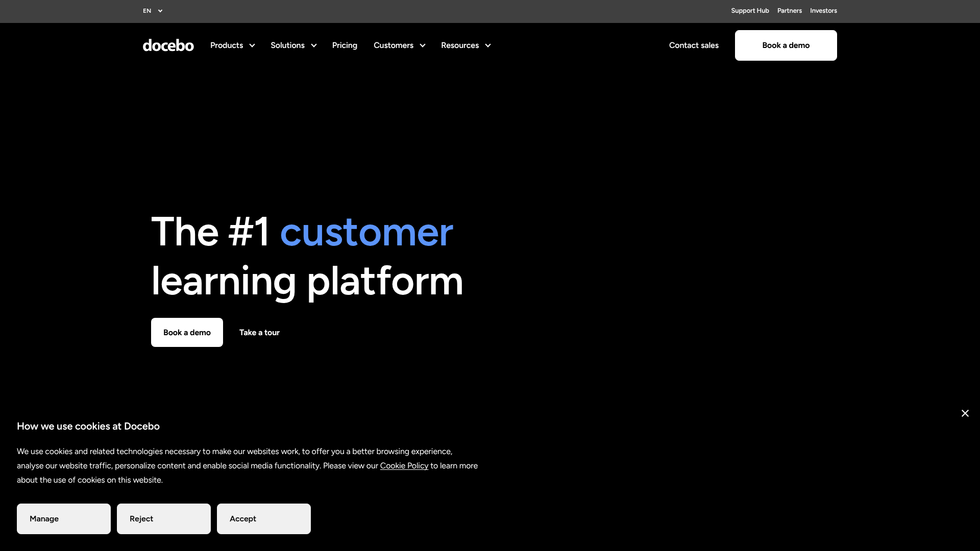Navigate to the Support Hub
Screen dimensions: 980x551
click(x=749, y=11)
